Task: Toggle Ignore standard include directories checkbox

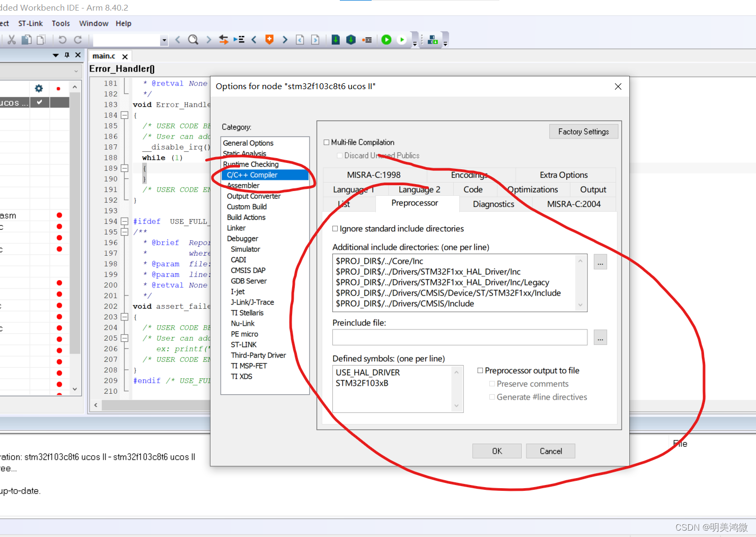Action: pos(335,229)
